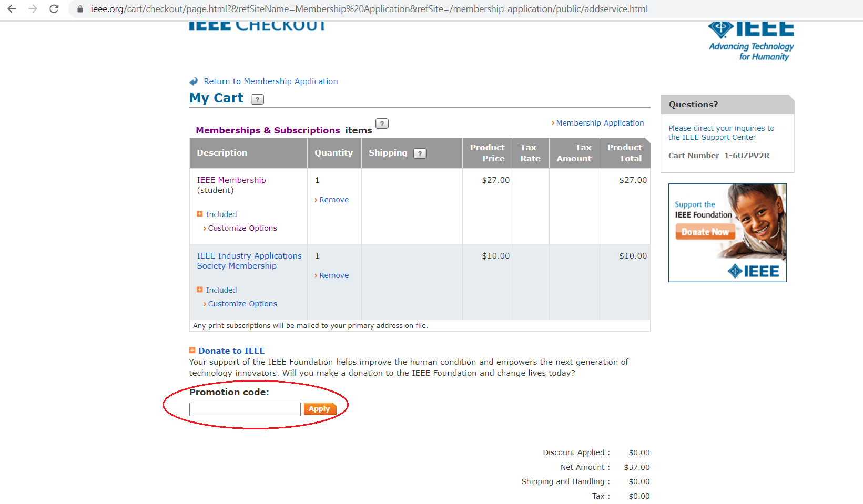Click the padlock site info icon
The height and width of the screenshot is (504, 863).
click(x=80, y=9)
